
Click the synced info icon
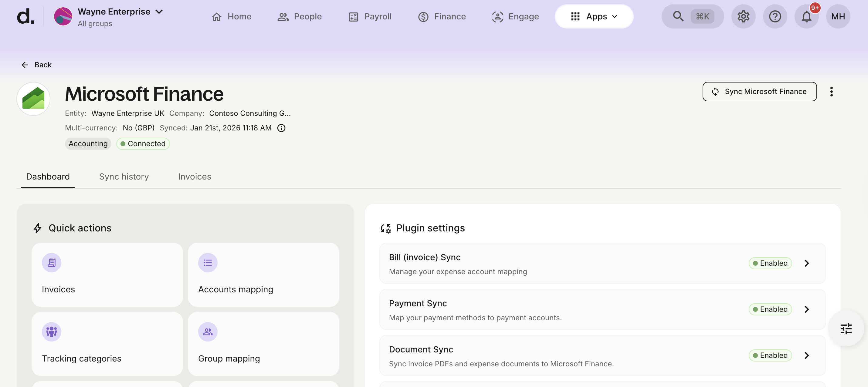(x=281, y=128)
